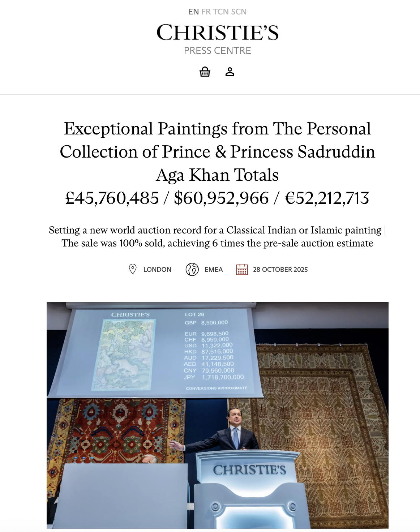This screenshot has height=532, width=420.
Task: Click the Exceptional Paintings headline title
Action: 217,152
